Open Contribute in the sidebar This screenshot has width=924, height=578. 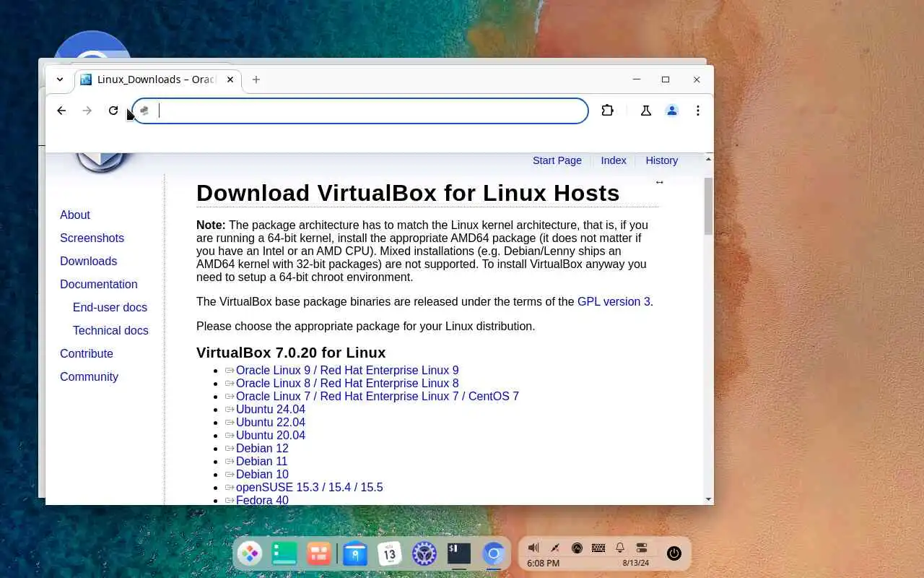tap(87, 353)
